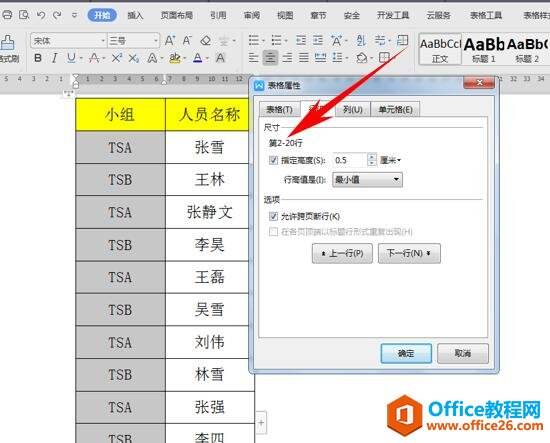Apply the Heading 1 style
Screen dimensions: 550x443
pyautogui.click(x=484, y=50)
